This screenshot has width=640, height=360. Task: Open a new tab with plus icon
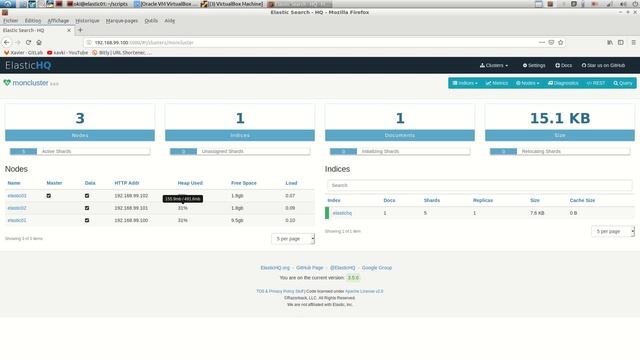(80, 30)
